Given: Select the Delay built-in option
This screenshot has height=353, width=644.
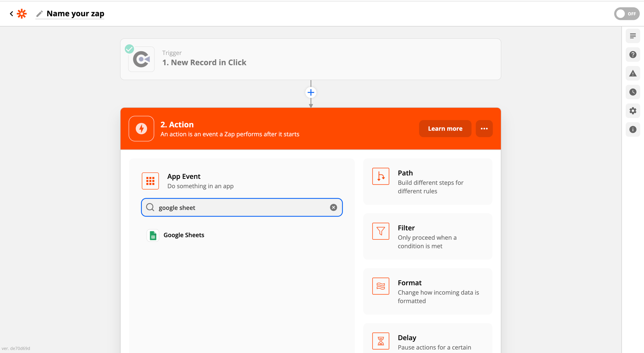Looking at the screenshot, I should click(428, 338).
